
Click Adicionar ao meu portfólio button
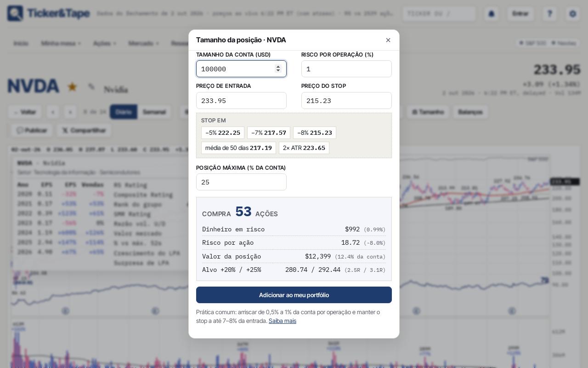click(x=294, y=295)
